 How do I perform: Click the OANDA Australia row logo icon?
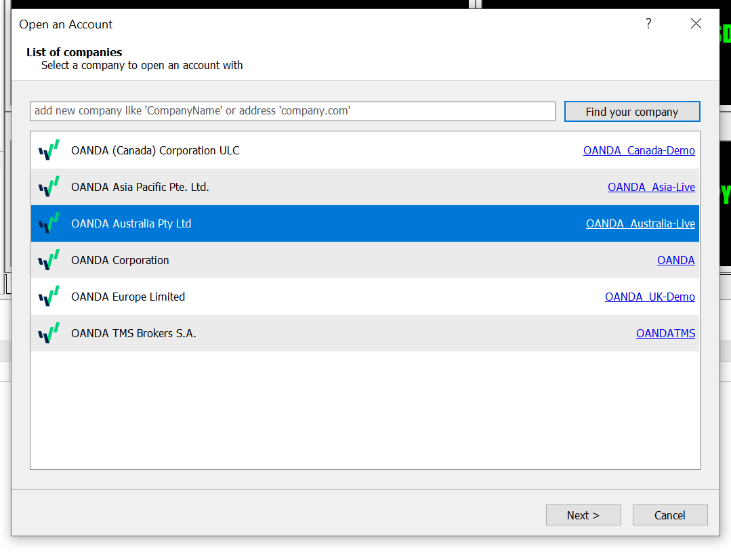click(x=49, y=223)
